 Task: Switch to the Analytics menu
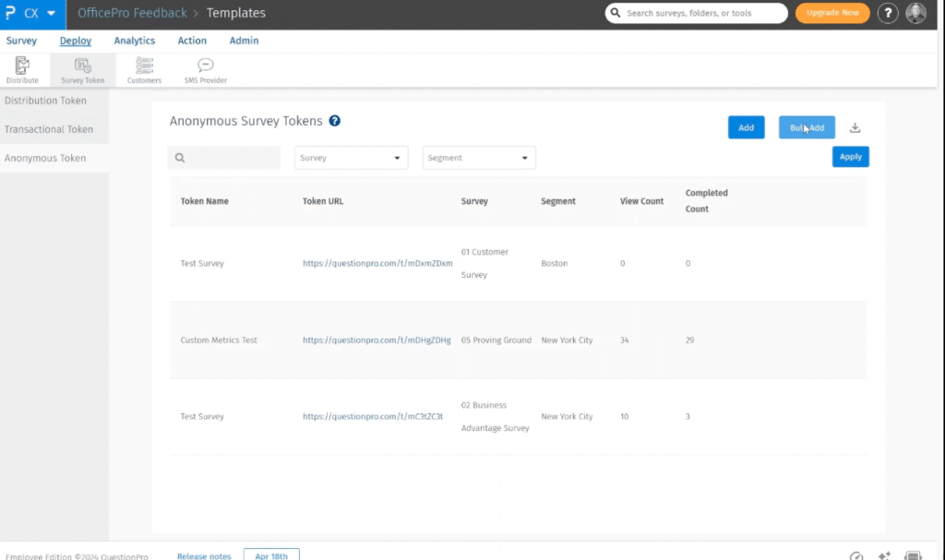click(x=134, y=41)
